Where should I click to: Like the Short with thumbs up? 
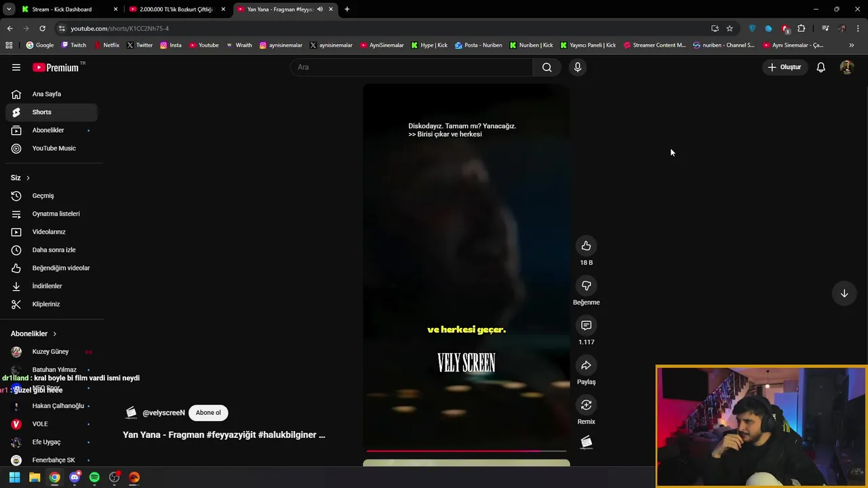click(586, 246)
